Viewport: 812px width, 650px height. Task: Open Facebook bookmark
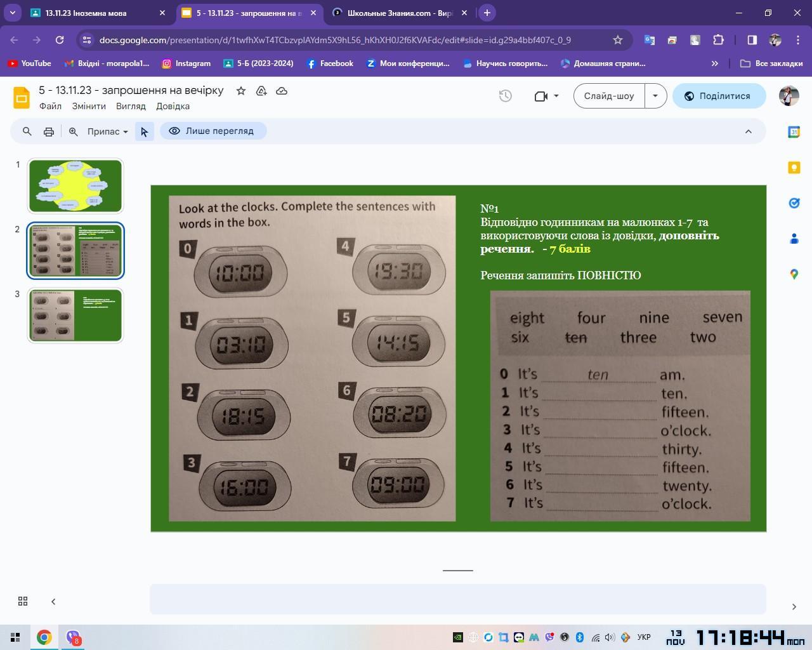click(x=330, y=63)
